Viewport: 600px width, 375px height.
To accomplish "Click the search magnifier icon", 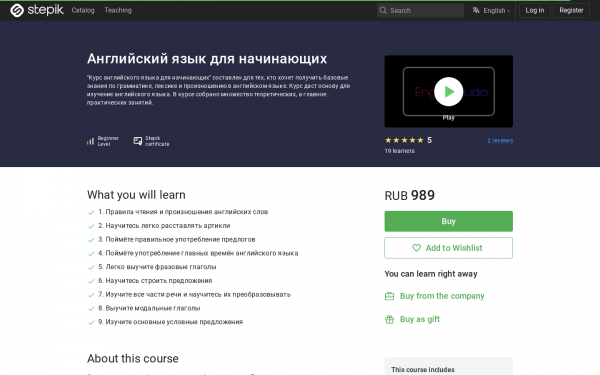I will click(x=383, y=10).
